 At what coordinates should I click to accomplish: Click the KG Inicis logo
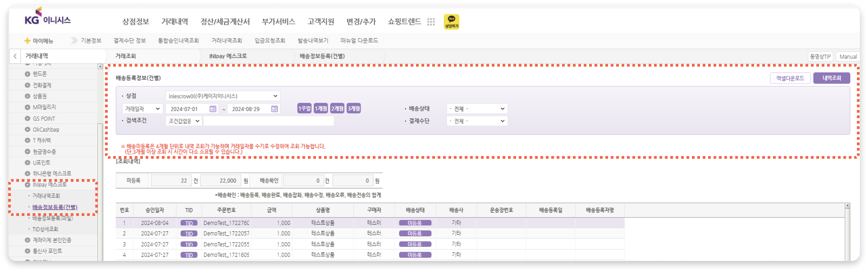point(47,17)
